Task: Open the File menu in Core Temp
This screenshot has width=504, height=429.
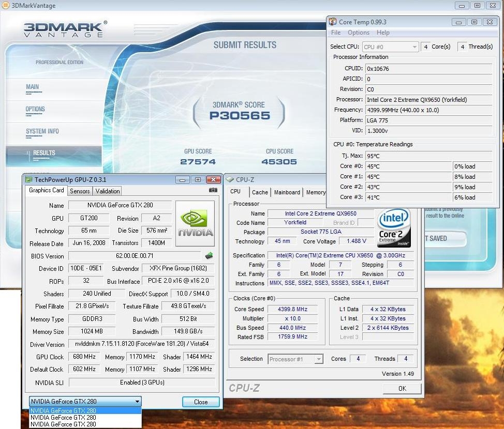Action: [336, 33]
